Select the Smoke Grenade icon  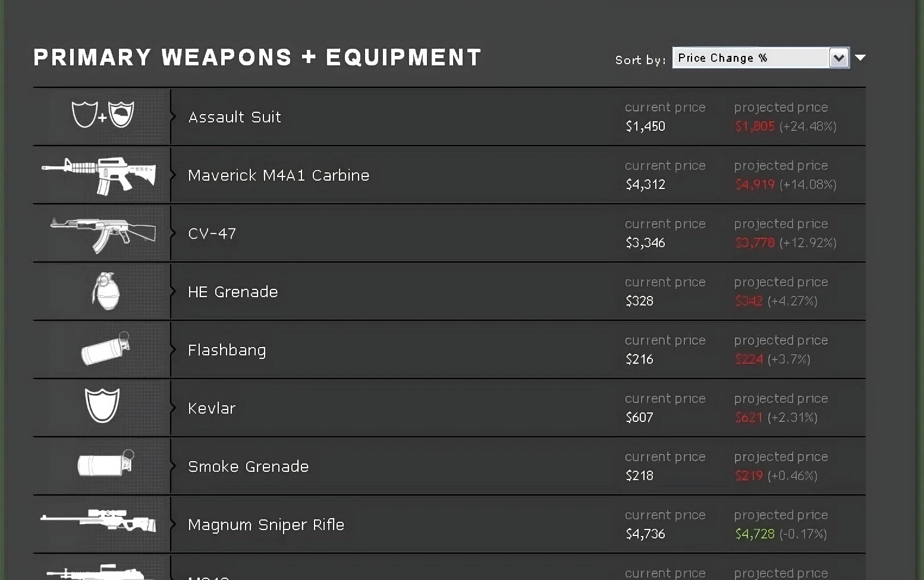point(105,464)
